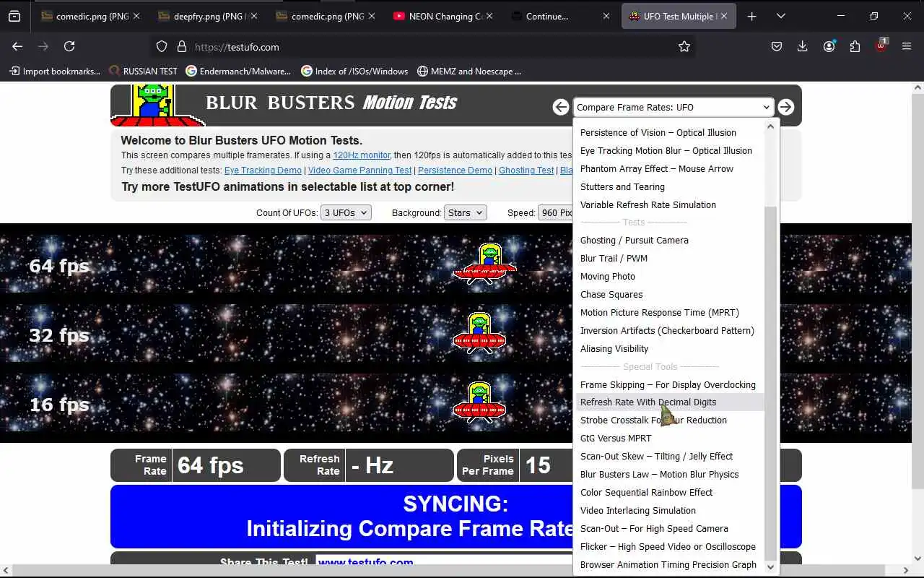Open the List all tabs chevron
Screen dimensions: 924x578
(x=781, y=16)
